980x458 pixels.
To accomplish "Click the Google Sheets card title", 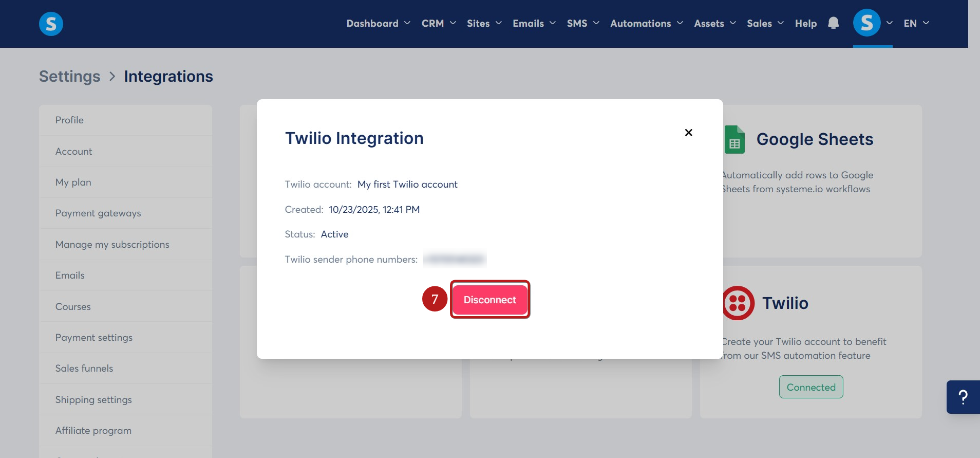I will click(x=815, y=139).
